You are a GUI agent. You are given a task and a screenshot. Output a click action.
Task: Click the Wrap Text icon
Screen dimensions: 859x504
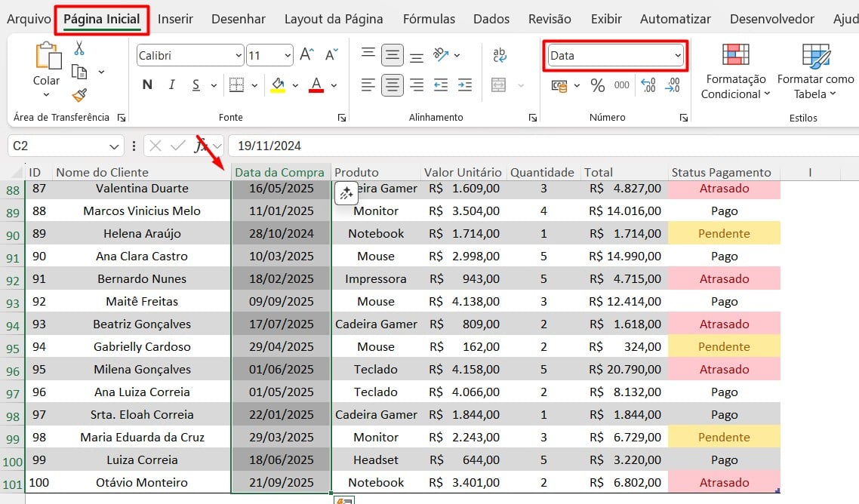pos(499,55)
